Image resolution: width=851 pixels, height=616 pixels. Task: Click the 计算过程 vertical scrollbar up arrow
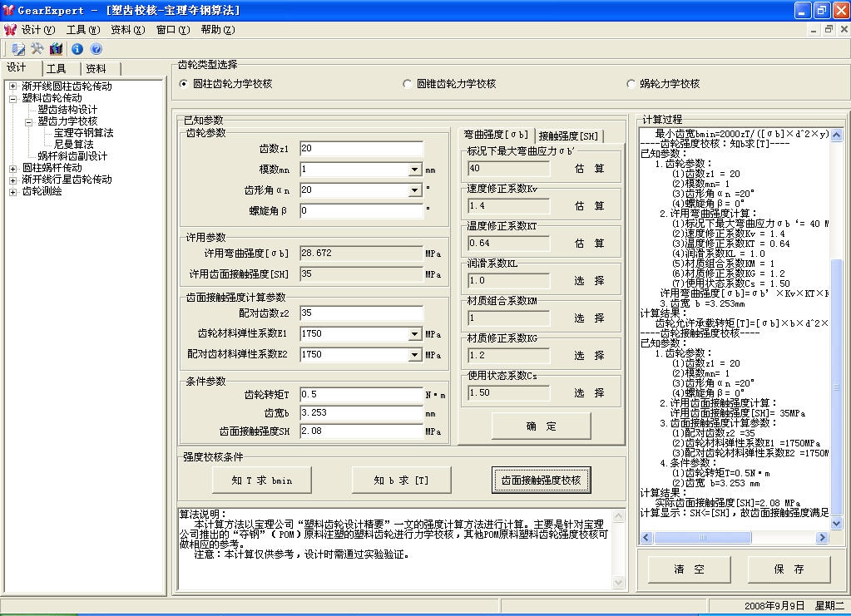pyautogui.click(x=836, y=135)
